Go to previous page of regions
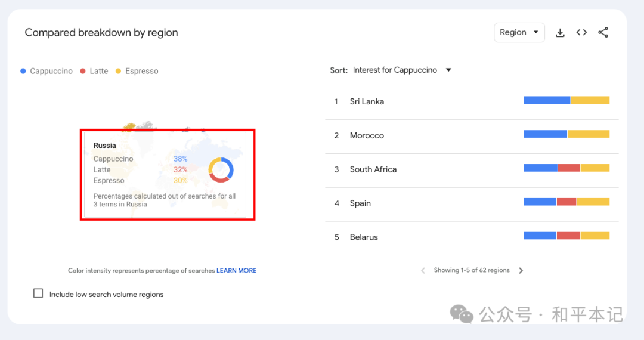 (x=423, y=271)
